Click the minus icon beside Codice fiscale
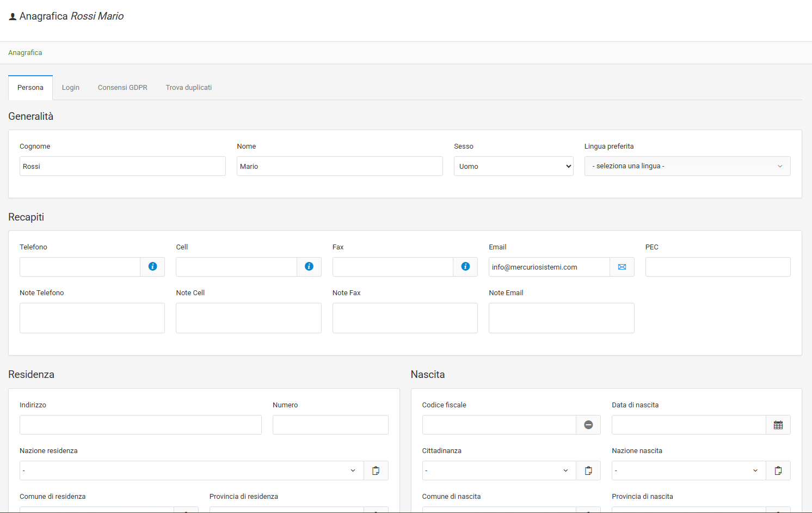Image resolution: width=812 pixels, height=513 pixels. tap(588, 425)
